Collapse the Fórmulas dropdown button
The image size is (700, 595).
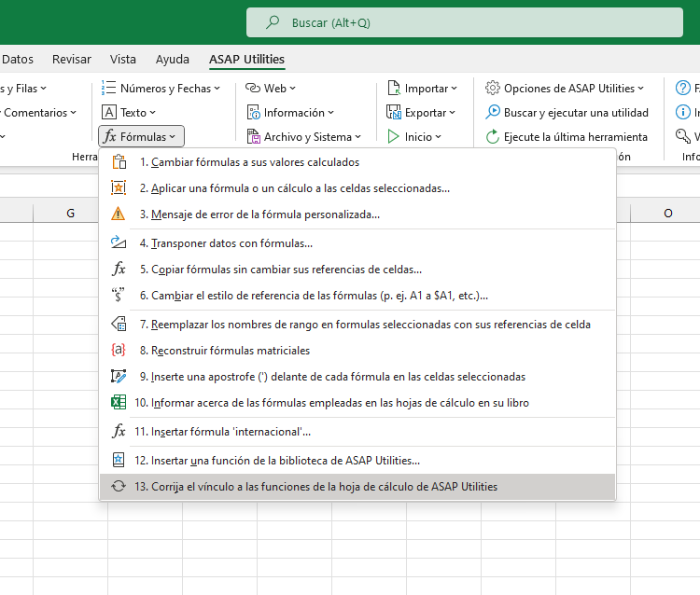coord(141,136)
